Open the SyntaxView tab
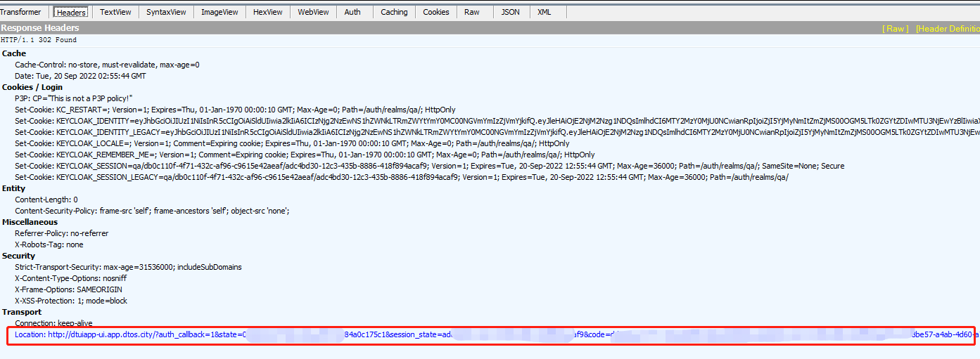 [167, 12]
